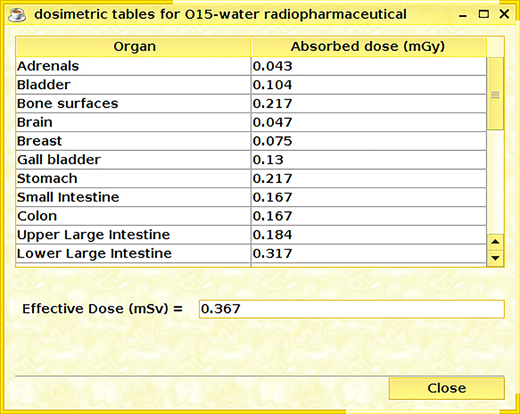Click the Close button
The width and height of the screenshot is (520, 414).
pyautogui.click(x=447, y=388)
